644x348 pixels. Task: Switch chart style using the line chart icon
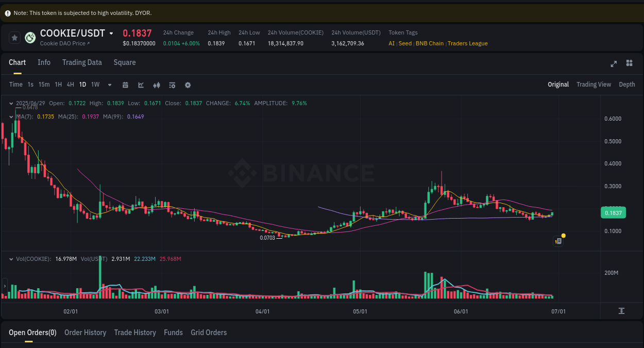[141, 85]
